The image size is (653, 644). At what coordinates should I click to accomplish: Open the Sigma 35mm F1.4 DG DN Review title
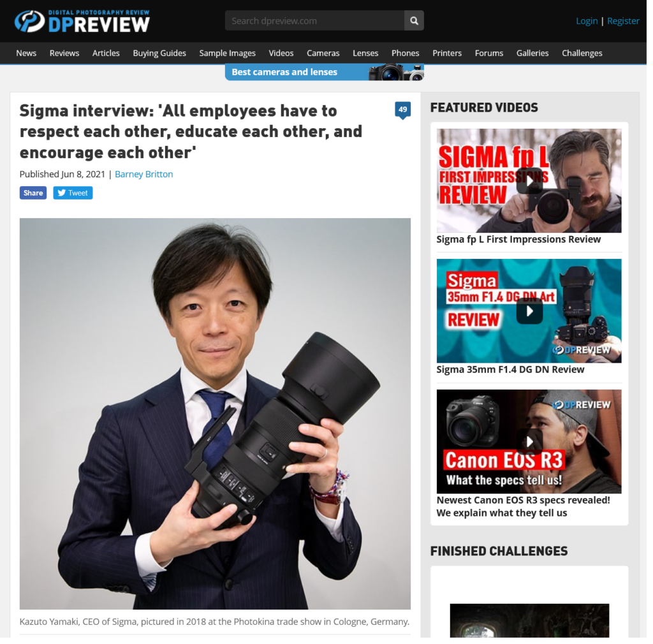tap(510, 369)
